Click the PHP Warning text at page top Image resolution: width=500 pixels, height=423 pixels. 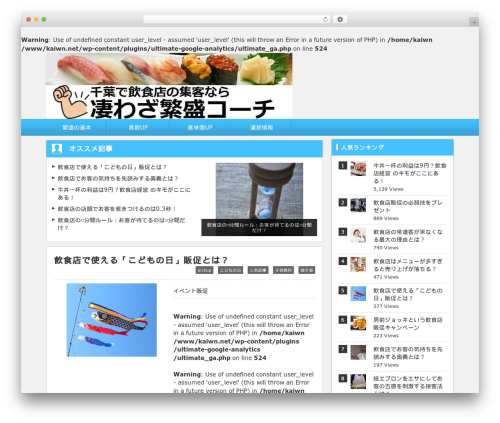point(227,44)
